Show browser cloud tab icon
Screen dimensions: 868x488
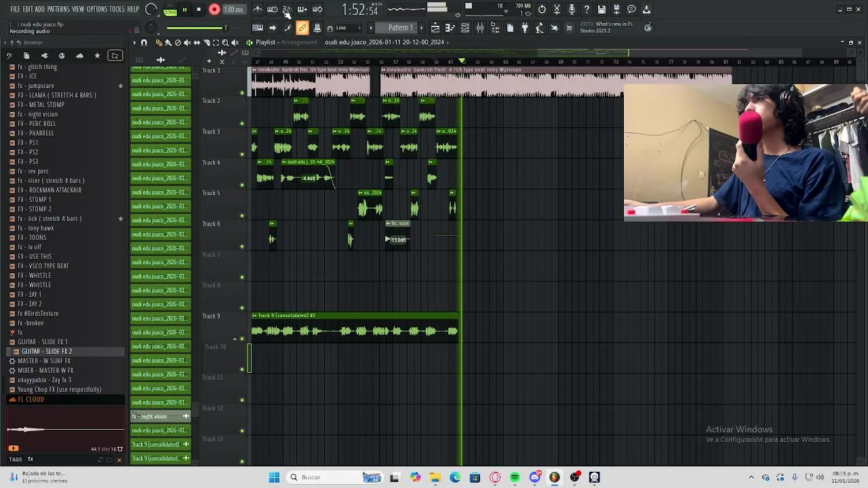click(79, 56)
